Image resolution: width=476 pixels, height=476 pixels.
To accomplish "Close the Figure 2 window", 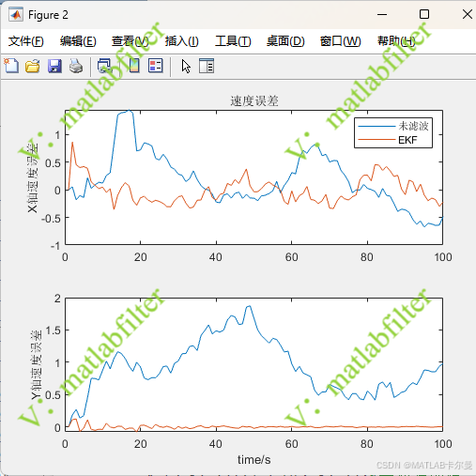I will [x=468, y=14].
